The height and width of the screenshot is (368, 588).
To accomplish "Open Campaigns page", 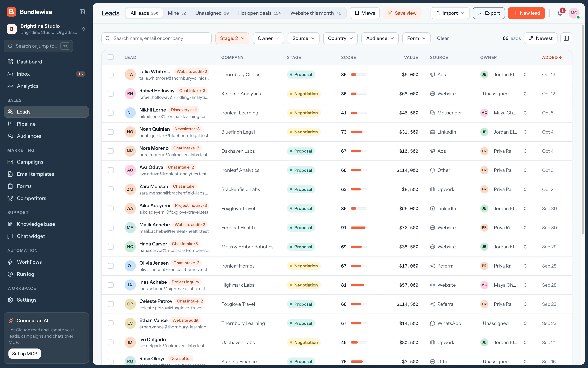I will tap(46, 162).
